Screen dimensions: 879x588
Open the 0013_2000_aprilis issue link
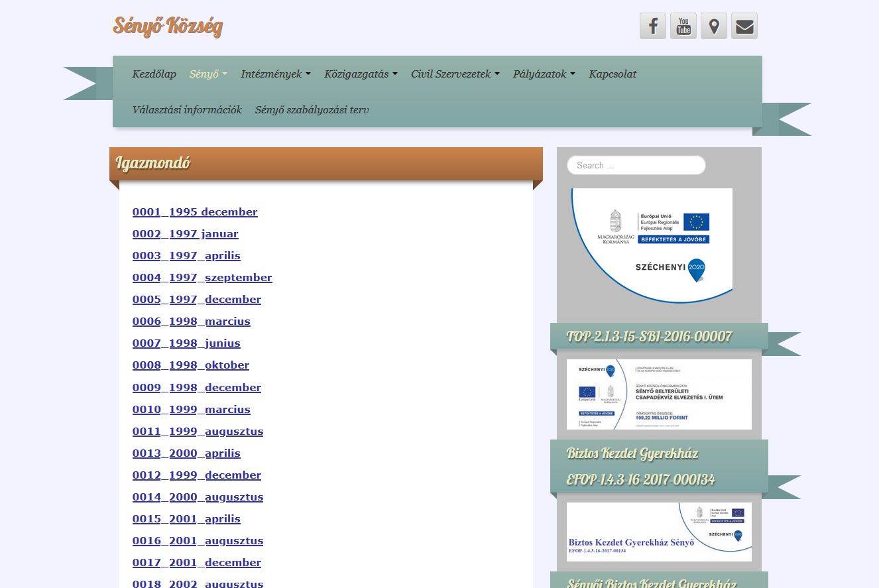(186, 453)
